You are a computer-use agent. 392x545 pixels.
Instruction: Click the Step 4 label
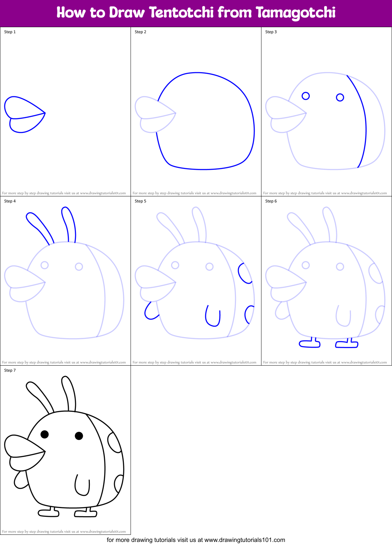pos(10,201)
